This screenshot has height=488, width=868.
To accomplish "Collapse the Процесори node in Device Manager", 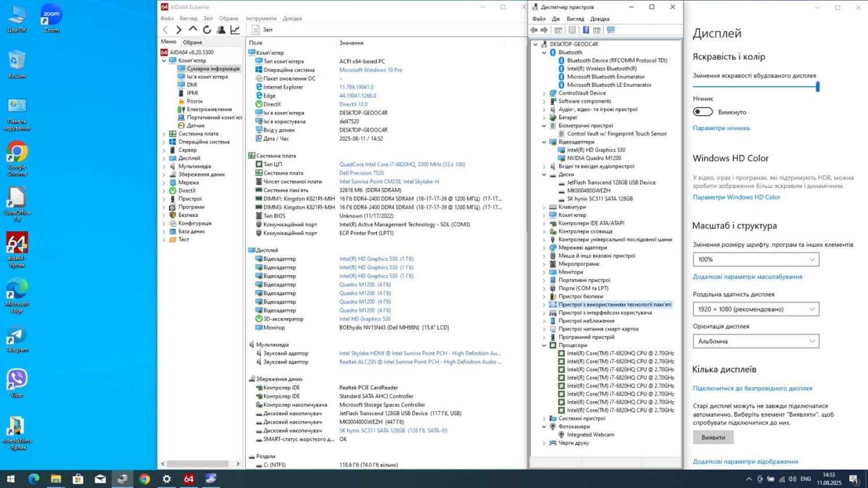I will pyautogui.click(x=544, y=345).
